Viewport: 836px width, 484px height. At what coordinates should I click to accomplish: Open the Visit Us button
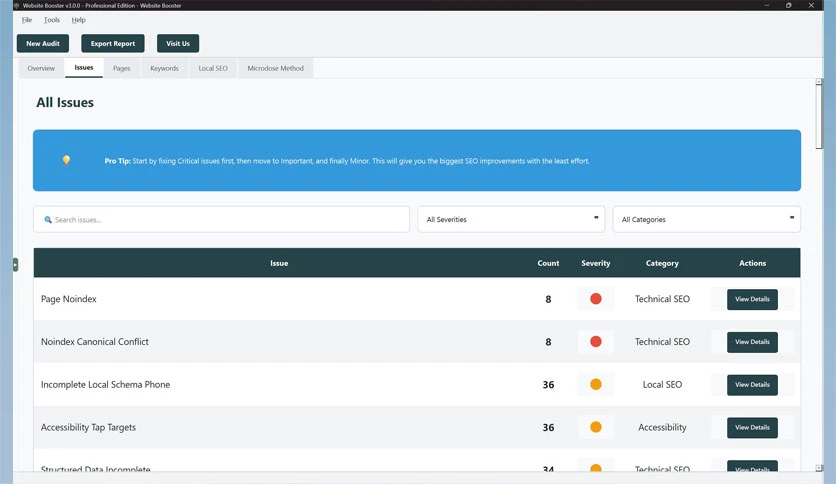(178, 44)
